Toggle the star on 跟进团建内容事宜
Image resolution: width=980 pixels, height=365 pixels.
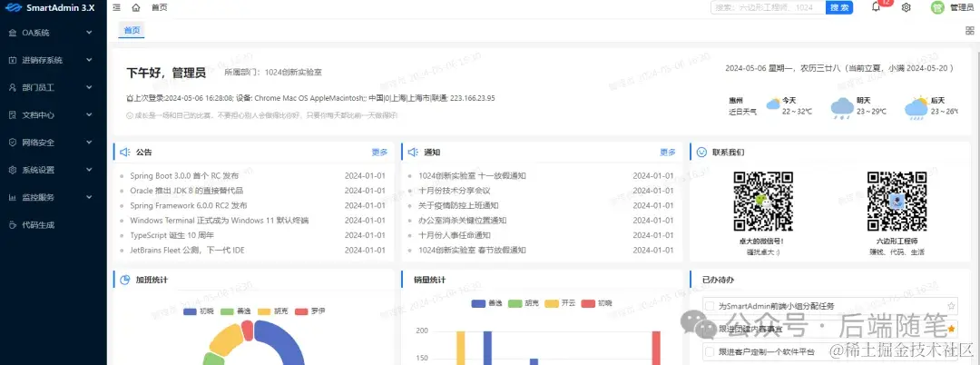click(x=951, y=328)
